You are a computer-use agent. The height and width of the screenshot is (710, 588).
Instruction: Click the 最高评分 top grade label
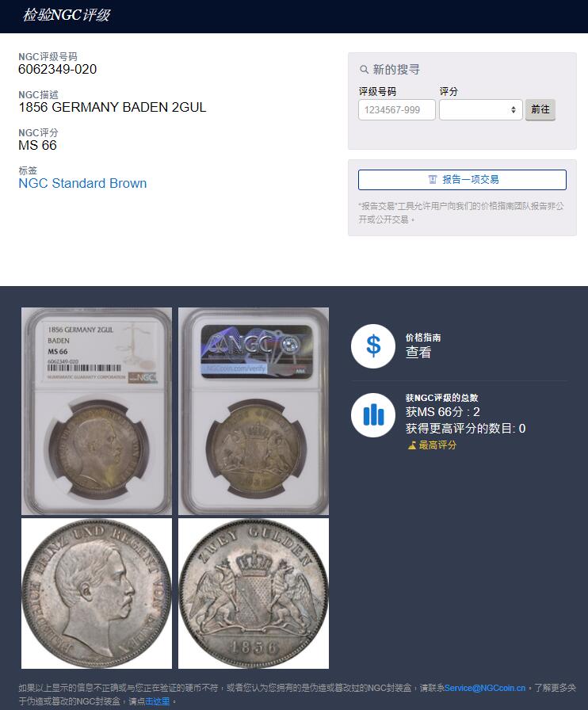[437, 445]
